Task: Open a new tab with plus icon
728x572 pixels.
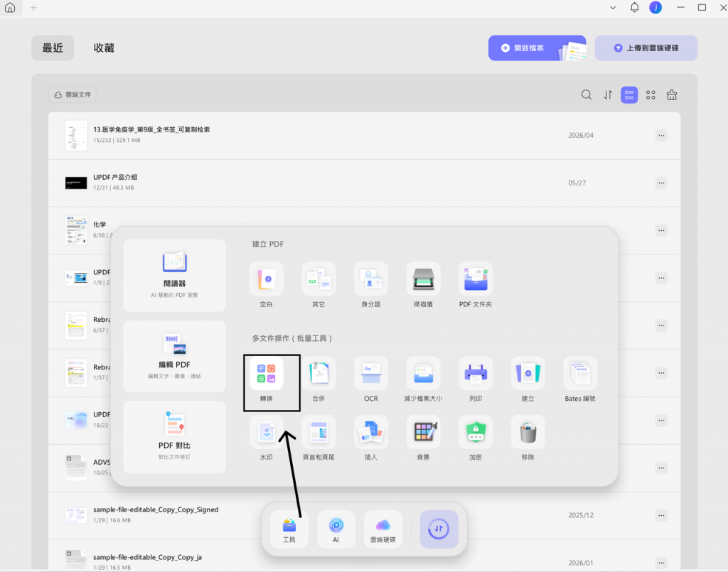Action: (x=33, y=7)
